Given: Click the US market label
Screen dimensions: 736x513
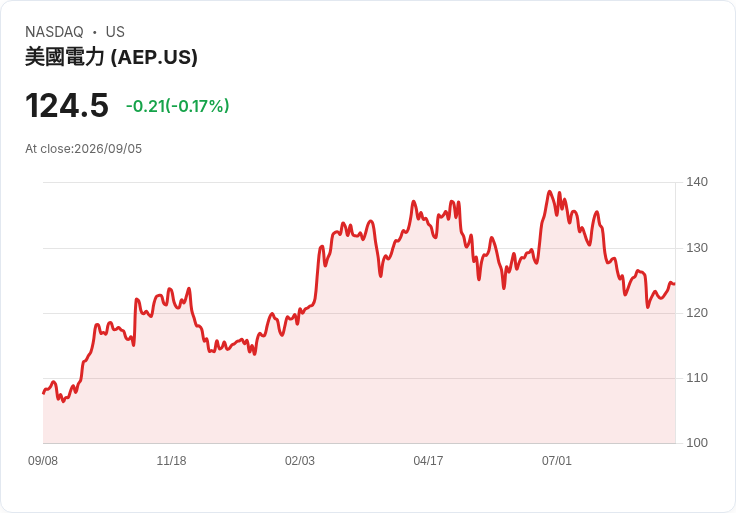Looking at the screenshot, I should pos(115,32).
